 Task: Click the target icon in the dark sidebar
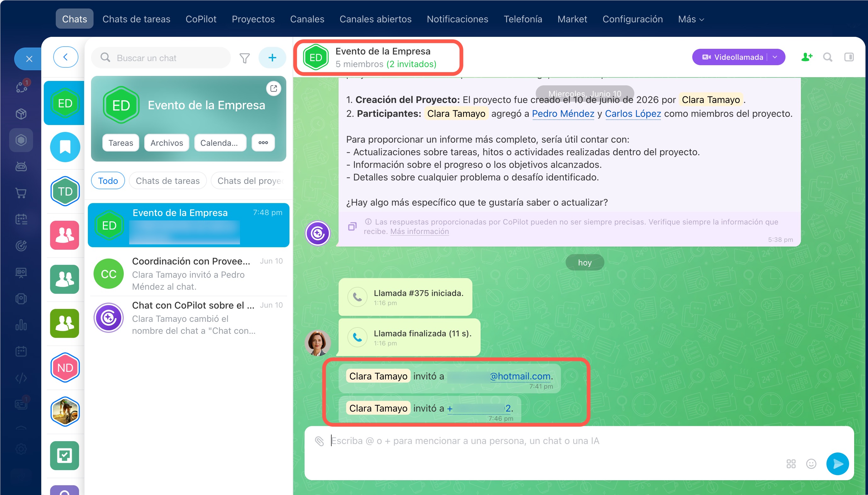tap(21, 246)
